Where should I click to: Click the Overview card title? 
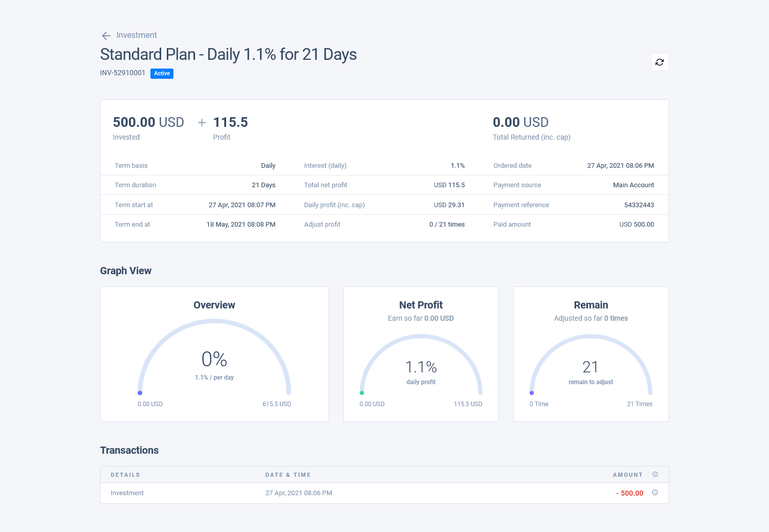pyautogui.click(x=214, y=305)
